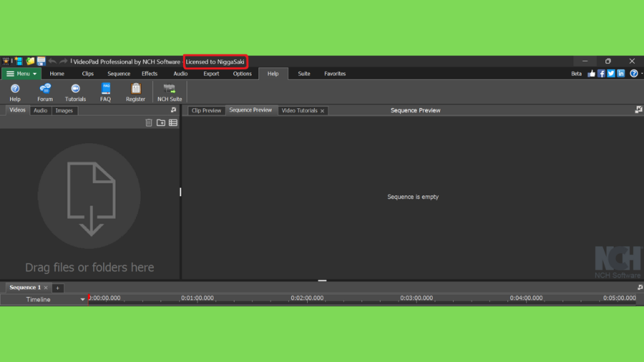Like VideoPad with the thumbs-up icon
The height and width of the screenshot is (362, 644).
591,74
